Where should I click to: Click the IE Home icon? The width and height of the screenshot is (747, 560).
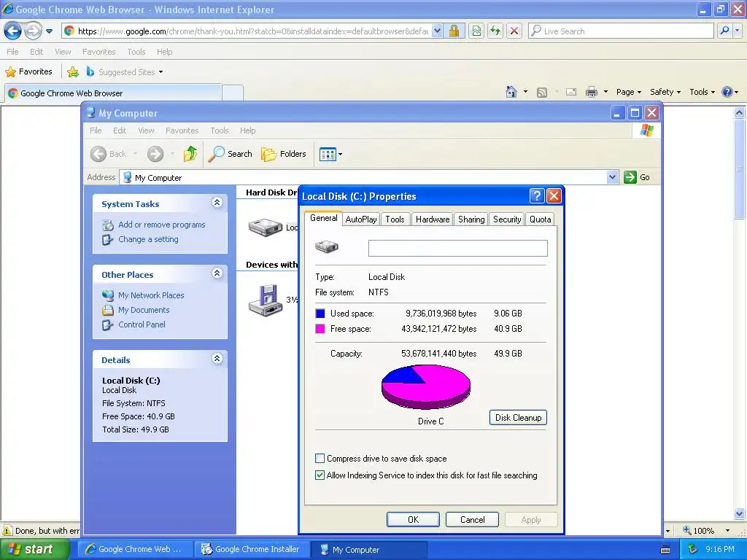[511, 91]
